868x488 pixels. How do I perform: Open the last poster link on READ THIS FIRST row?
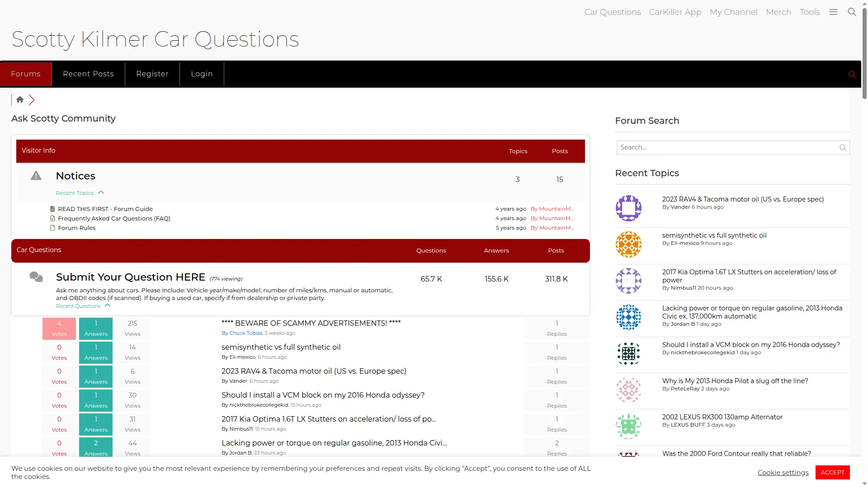pos(552,209)
